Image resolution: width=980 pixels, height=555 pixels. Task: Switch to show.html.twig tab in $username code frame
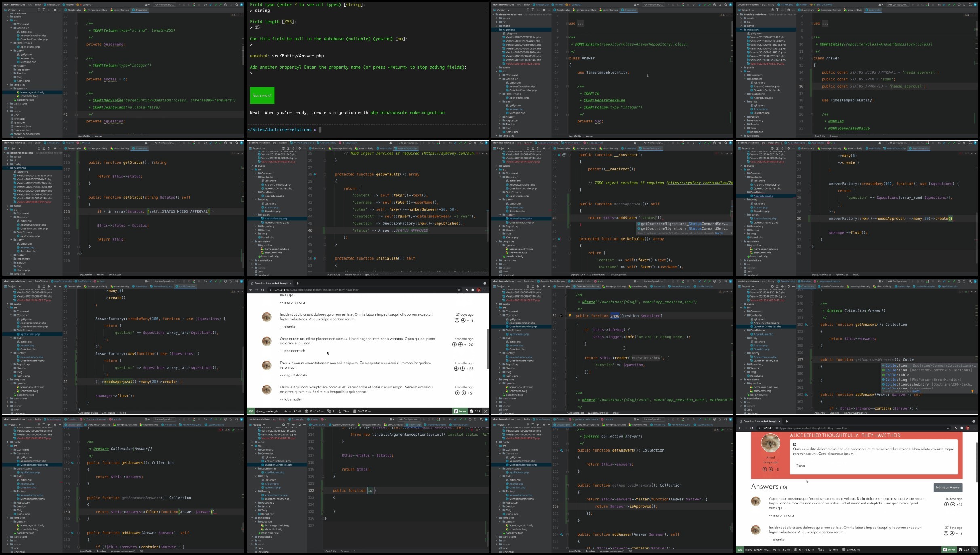point(120,10)
